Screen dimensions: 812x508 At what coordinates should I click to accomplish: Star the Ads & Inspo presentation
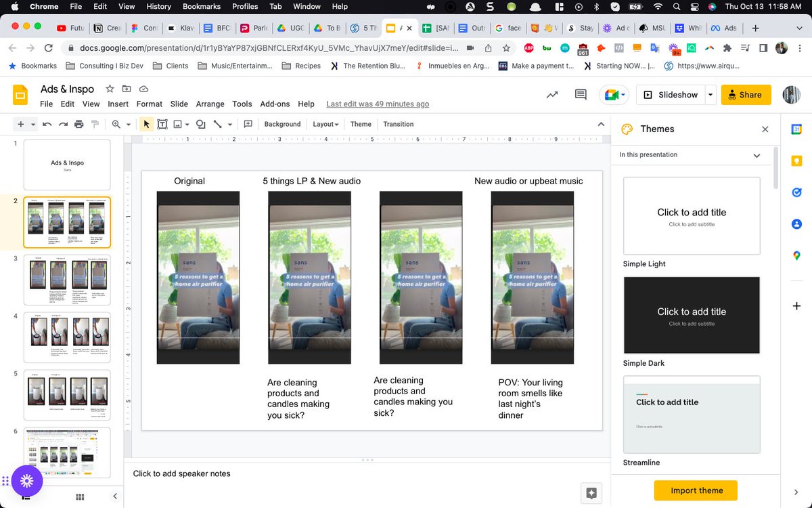click(x=110, y=89)
